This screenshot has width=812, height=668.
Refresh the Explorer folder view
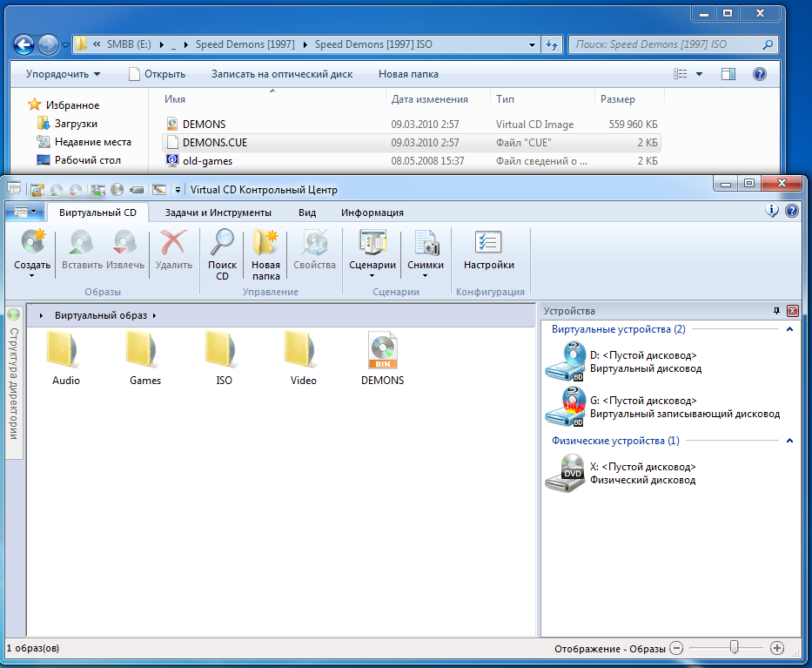point(552,45)
